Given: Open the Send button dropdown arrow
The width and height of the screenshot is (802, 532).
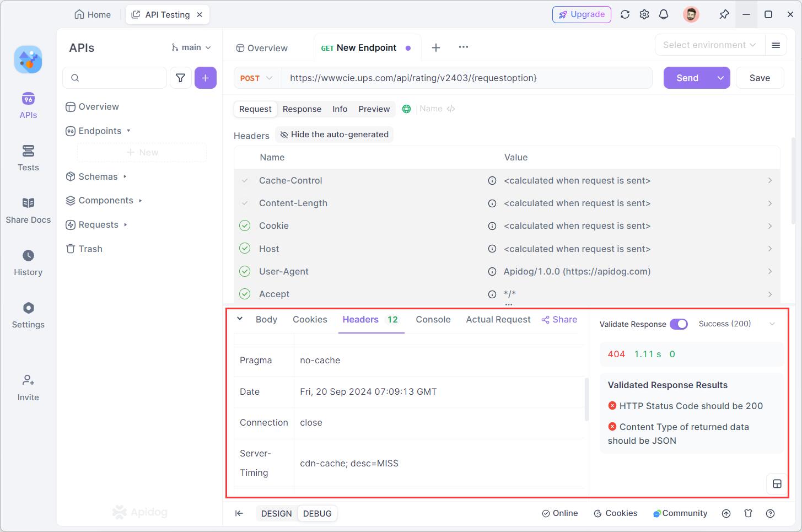Looking at the screenshot, I should coord(720,78).
